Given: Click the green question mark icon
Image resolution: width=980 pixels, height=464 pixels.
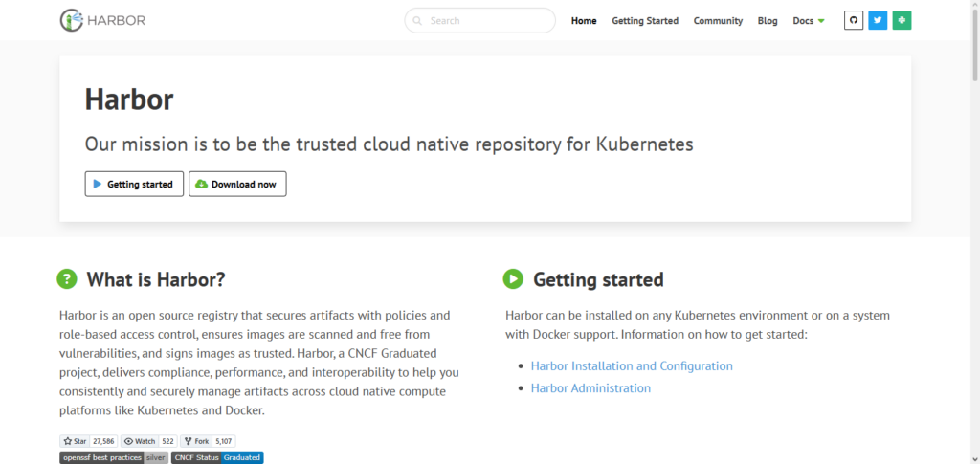Looking at the screenshot, I should coord(66,279).
